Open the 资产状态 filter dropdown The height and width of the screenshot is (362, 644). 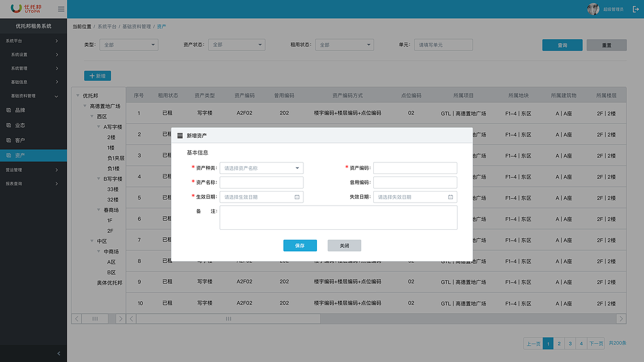[236, 45]
